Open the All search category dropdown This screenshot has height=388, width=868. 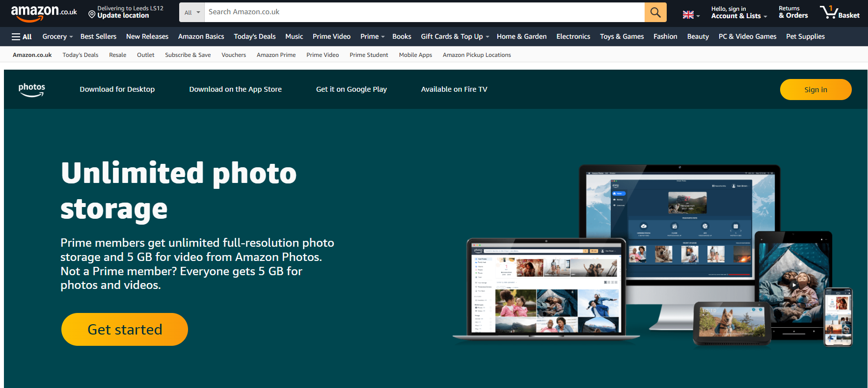click(192, 12)
